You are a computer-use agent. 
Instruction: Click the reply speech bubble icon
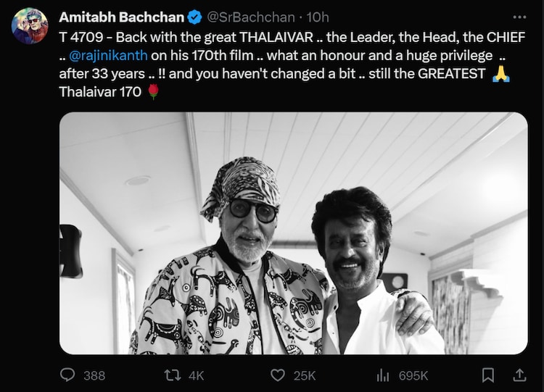tap(67, 375)
